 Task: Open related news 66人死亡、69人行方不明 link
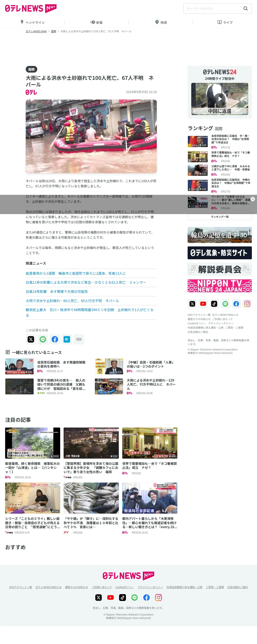pyautogui.click(x=72, y=301)
